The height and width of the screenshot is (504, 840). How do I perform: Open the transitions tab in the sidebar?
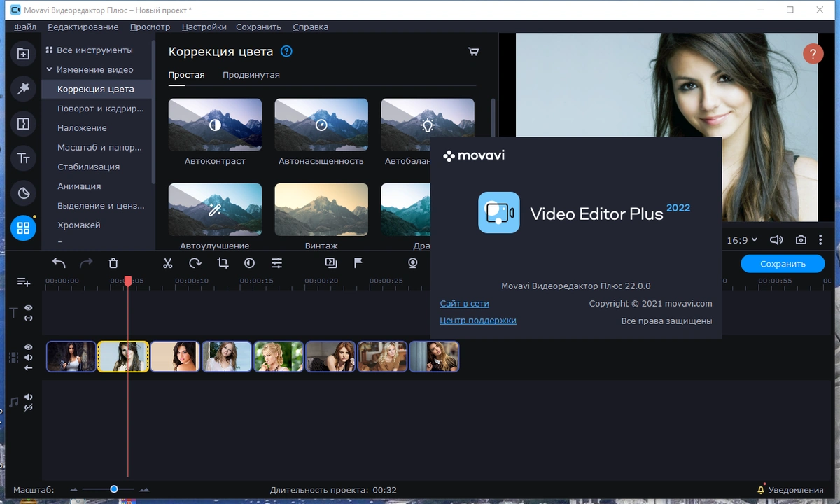click(x=23, y=124)
